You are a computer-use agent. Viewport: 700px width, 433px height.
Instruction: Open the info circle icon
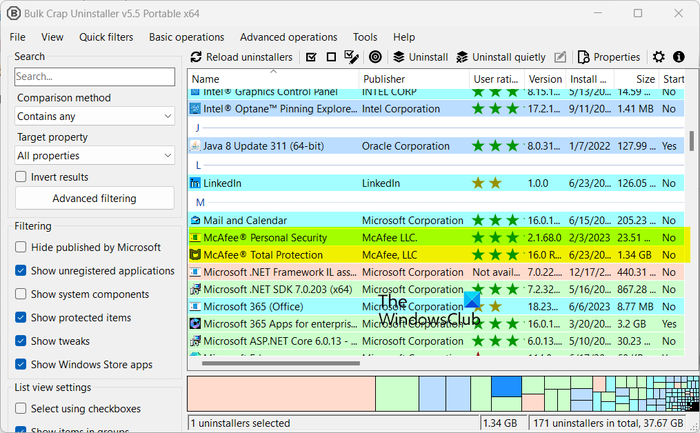(x=679, y=57)
